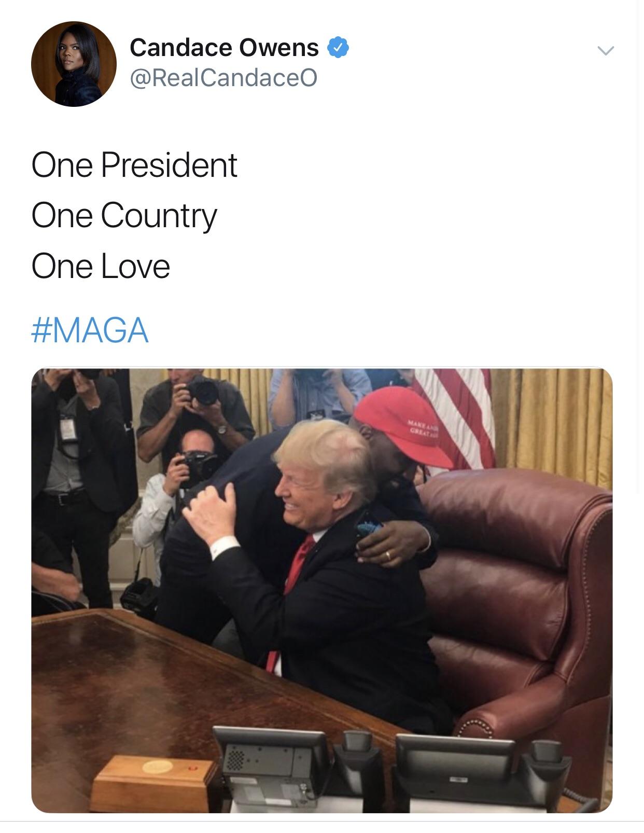The image size is (644, 833).
Task: Open the tweet options chevron menu
Action: [605, 50]
